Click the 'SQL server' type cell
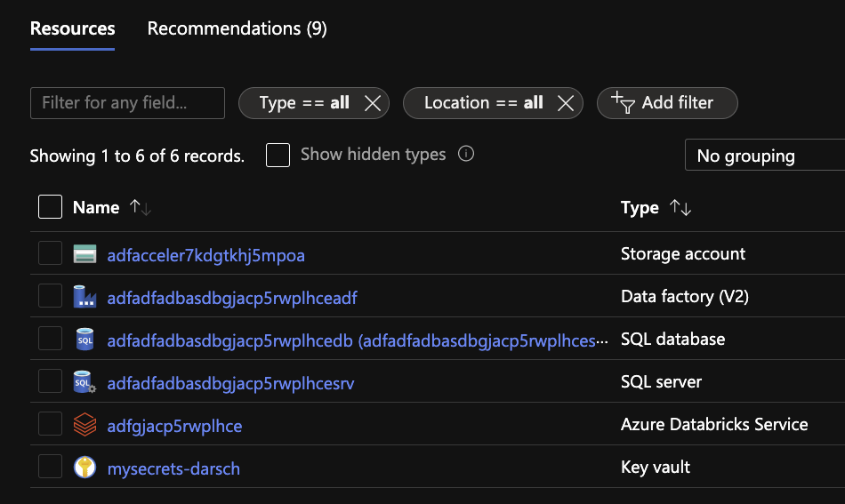Image resolution: width=845 pixels, height=504 pixels. tap(661, 381)
